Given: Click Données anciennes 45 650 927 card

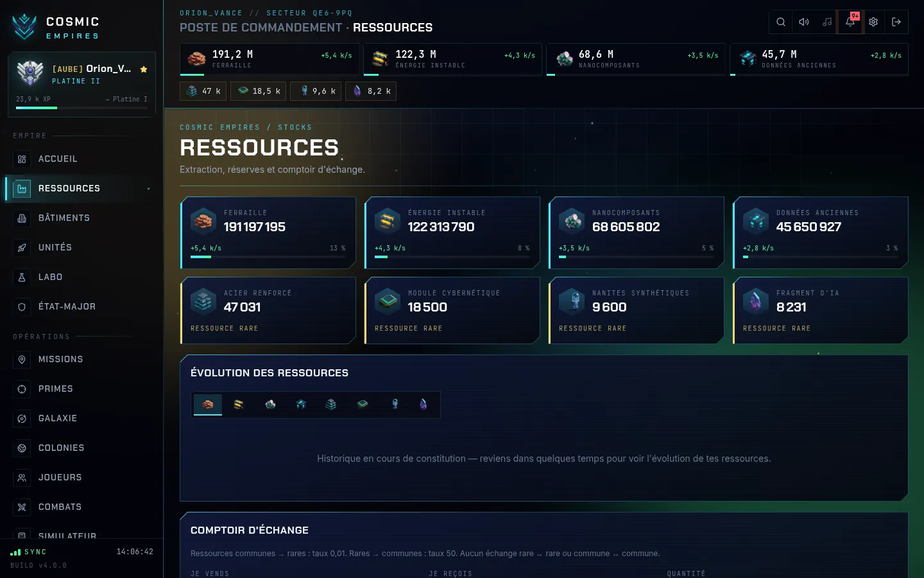Looking at the screenshot, I should pyautogui.click(x=821, y=232).
